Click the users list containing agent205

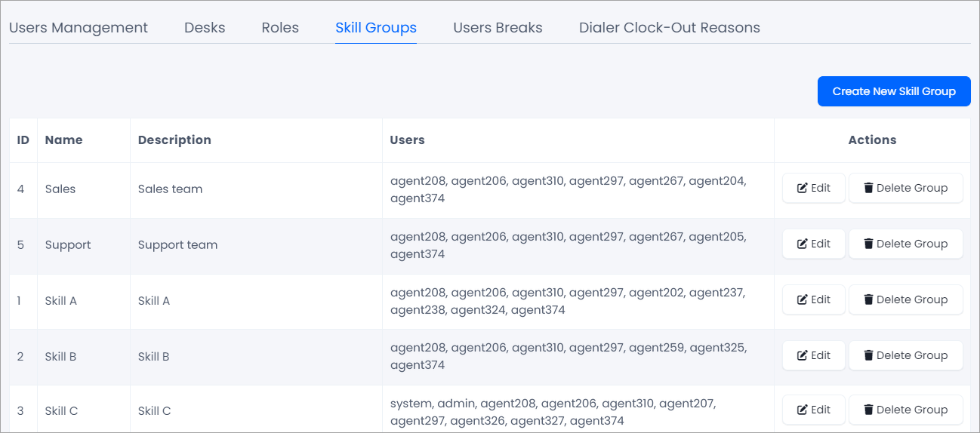coord(569,245)
